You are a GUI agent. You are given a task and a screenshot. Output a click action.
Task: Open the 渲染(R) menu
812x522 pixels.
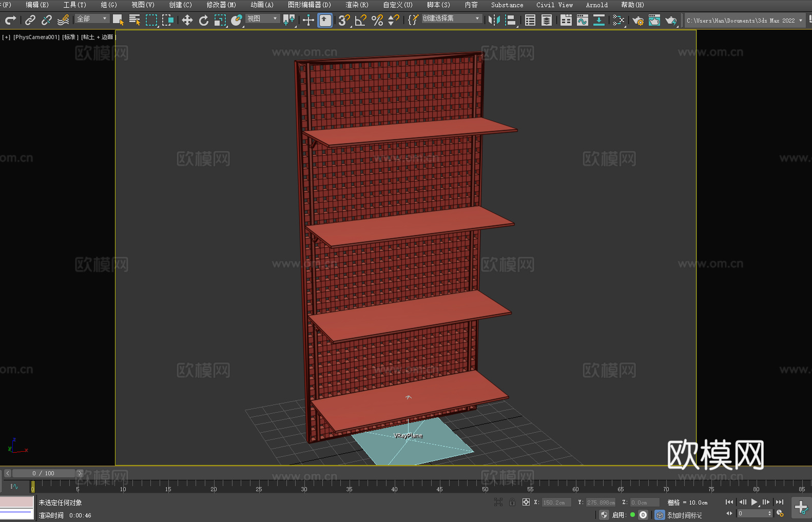357,5
